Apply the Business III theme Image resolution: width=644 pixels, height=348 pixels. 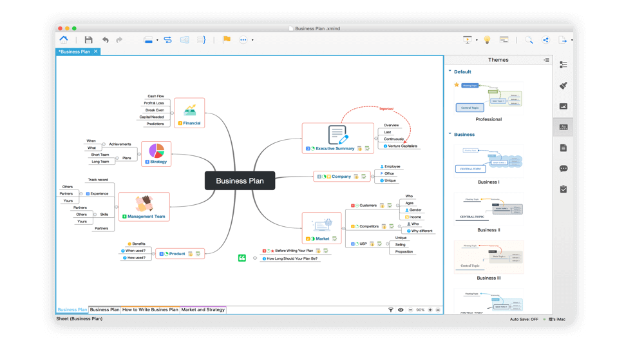489,257
